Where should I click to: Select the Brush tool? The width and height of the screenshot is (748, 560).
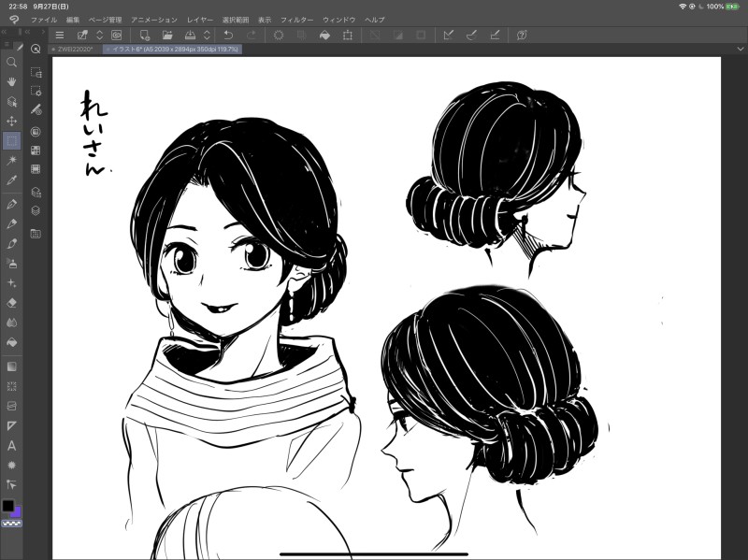pyautogui.click(x=11, y=244)
